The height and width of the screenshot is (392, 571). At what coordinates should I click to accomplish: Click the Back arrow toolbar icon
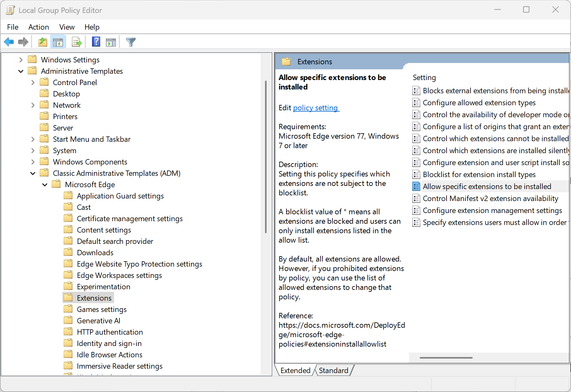click(9, 42)
